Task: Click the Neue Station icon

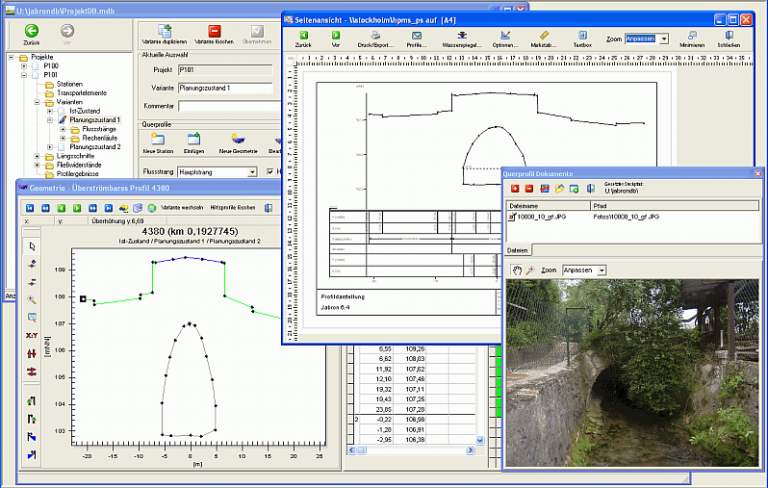Action: pyautogui.click(x=159, y=139)
